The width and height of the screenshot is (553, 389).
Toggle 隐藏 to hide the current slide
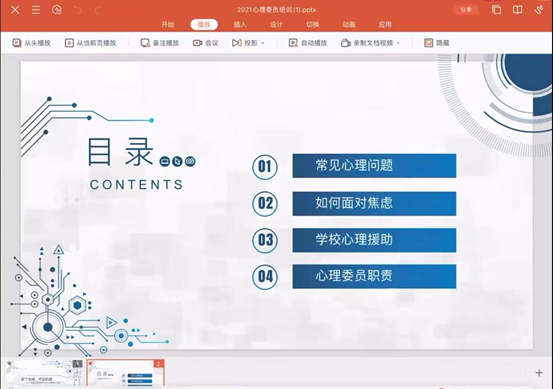[x=437, y=43]
